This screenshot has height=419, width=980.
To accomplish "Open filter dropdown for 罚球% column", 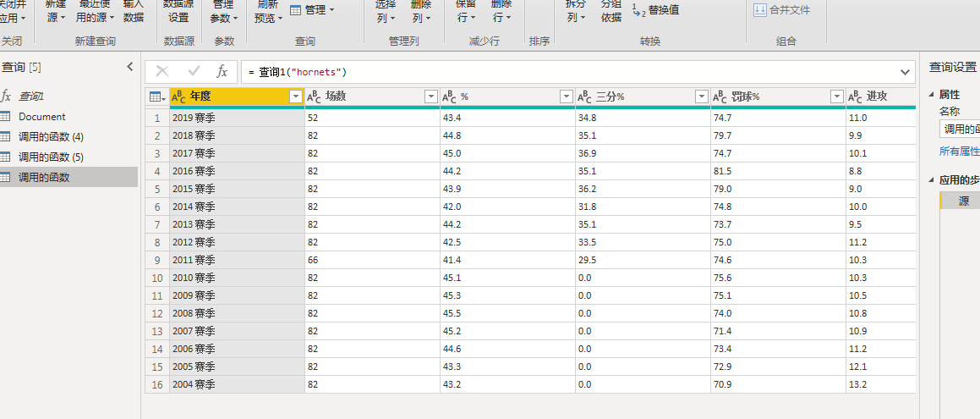I will pos(837,97).
